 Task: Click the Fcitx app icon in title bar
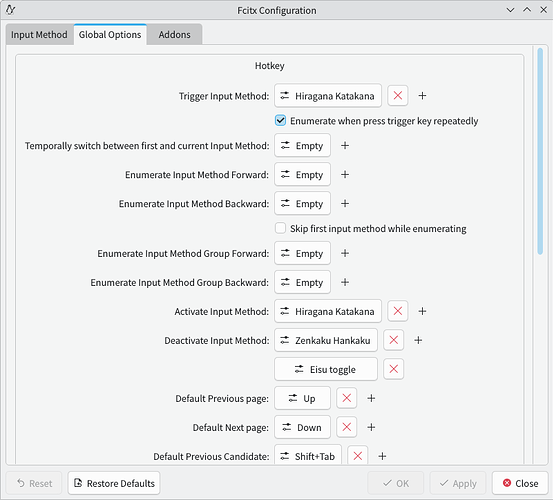[11, 10]
